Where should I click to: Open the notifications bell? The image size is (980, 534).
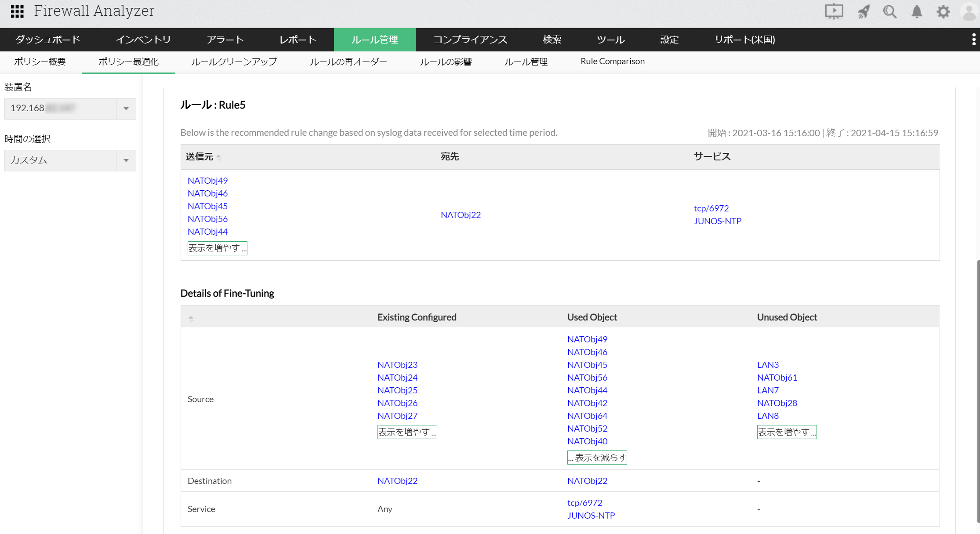coord(917,11)
